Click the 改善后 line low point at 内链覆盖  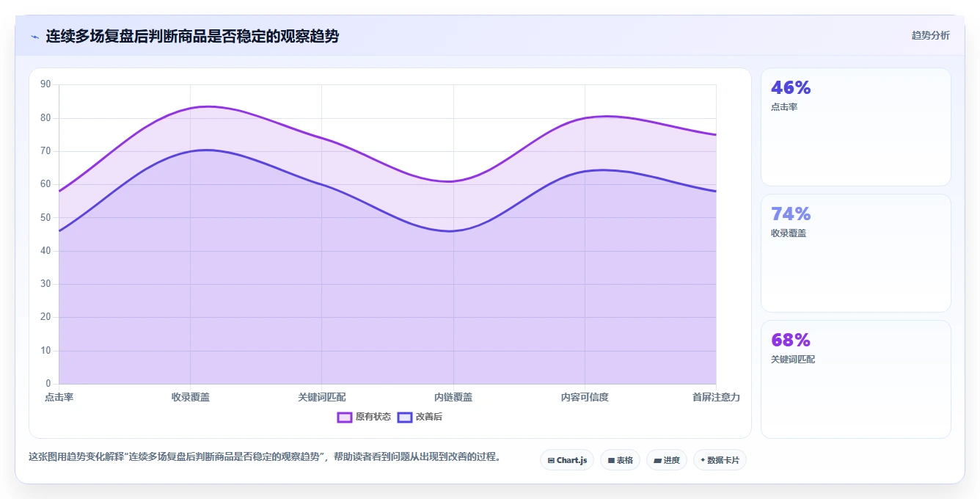[453, 231]
